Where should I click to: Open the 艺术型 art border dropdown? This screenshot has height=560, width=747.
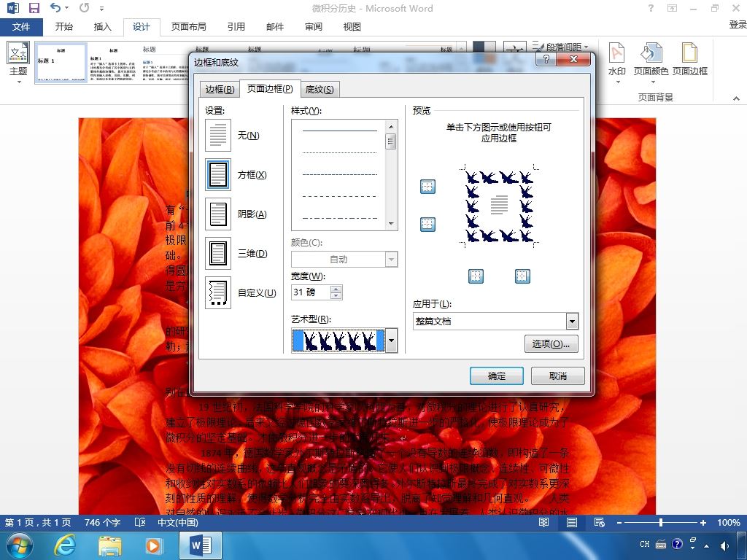point(392,341)
